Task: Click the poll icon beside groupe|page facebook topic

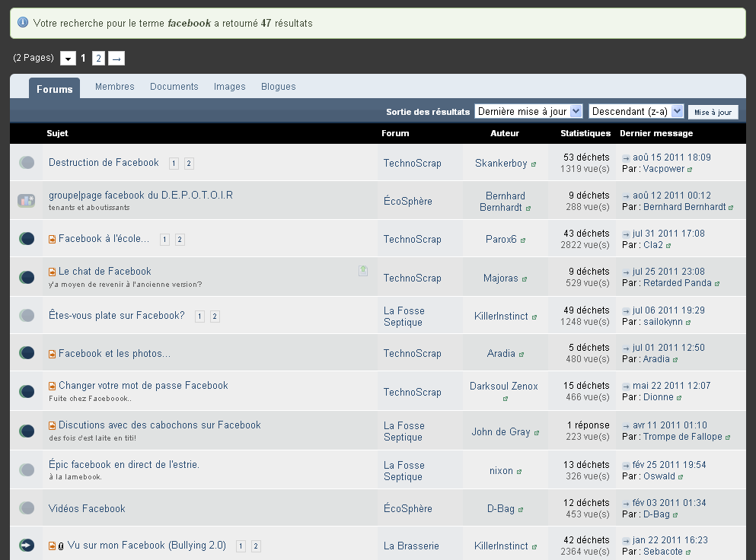Action: [27, 200]
